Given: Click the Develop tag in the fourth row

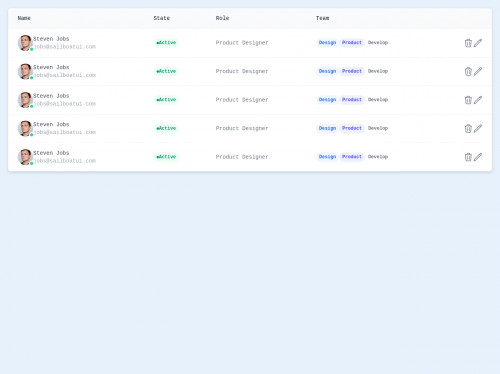Looking at the screenshot, I should pos(378,128).
